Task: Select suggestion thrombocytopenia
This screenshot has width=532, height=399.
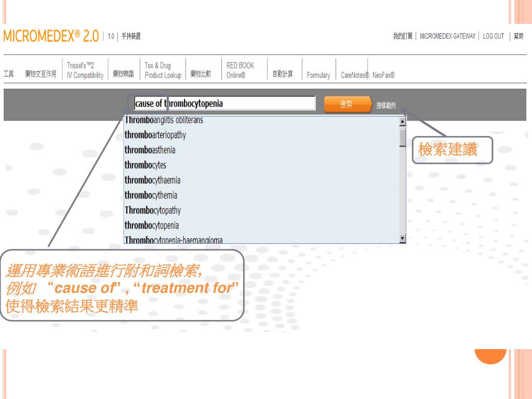Action: [261, 225]
